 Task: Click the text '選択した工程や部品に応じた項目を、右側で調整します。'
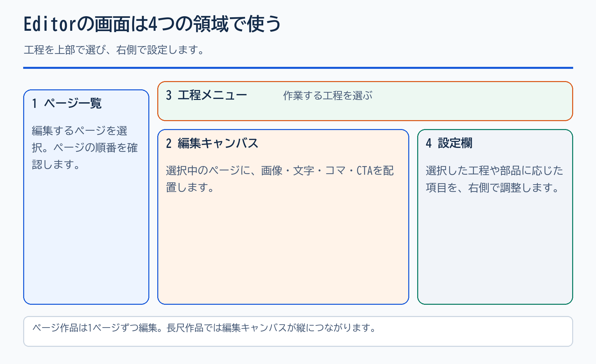[495, 179]
